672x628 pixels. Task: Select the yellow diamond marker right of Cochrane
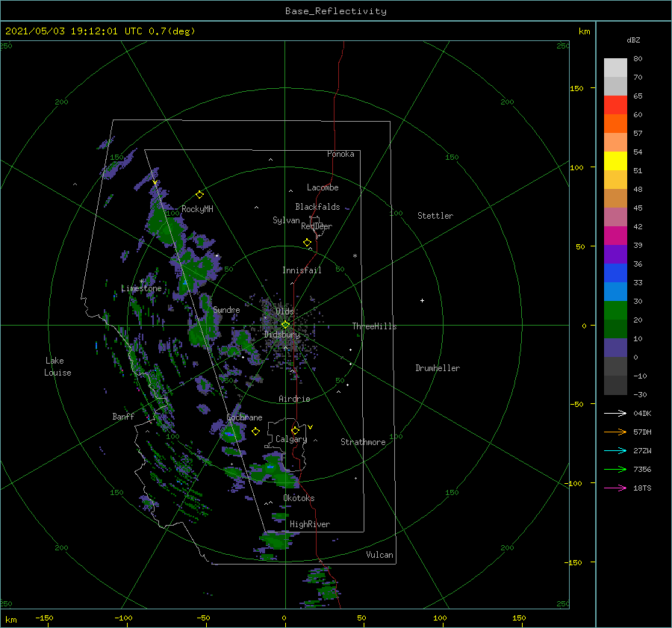pos(255,432)
